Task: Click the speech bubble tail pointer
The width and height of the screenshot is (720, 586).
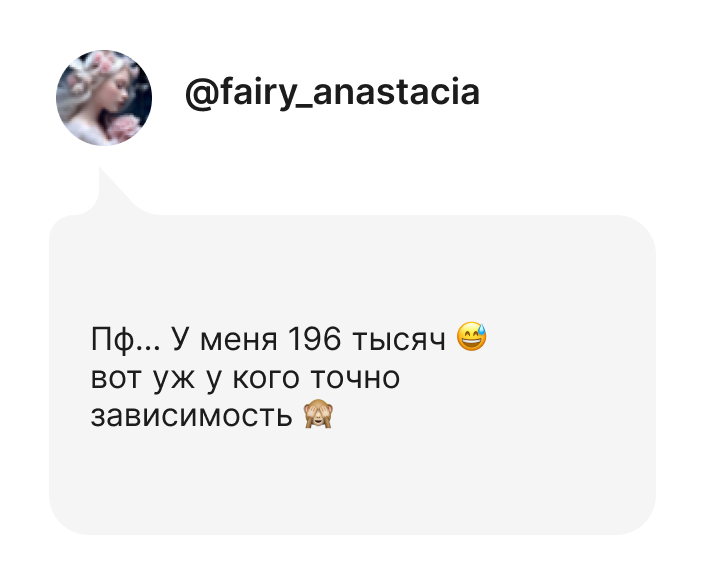Action: pos(118,191)
